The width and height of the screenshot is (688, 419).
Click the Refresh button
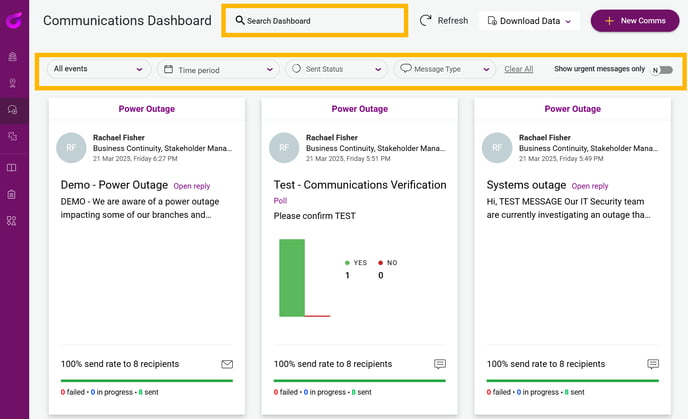(444, 21)
